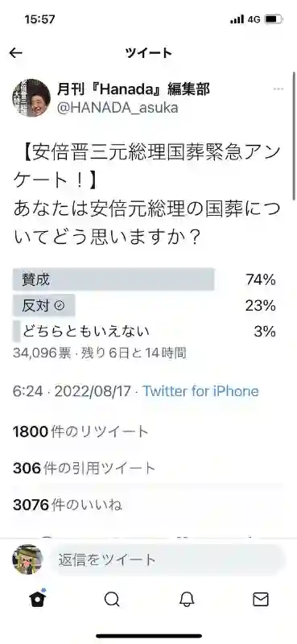The image size is (297, 644).
Task: Open the @HANADA_asuka handle
Action: 118,108
